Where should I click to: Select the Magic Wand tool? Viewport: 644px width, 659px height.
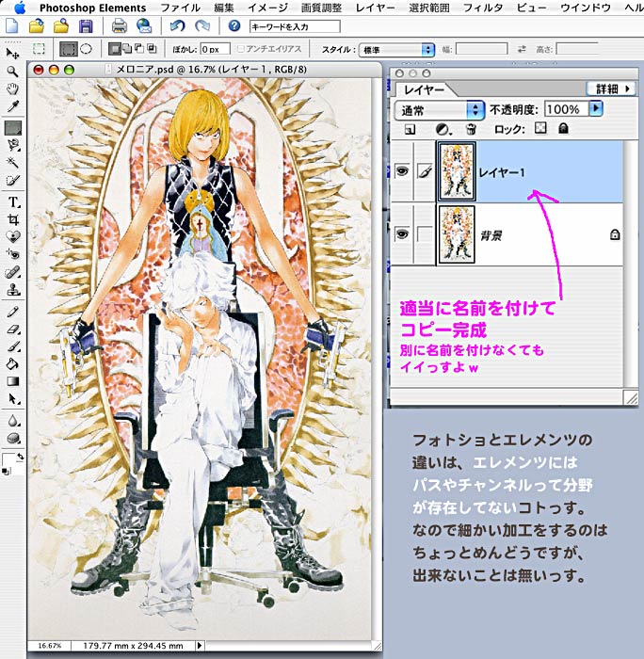[x=12, y=163]
